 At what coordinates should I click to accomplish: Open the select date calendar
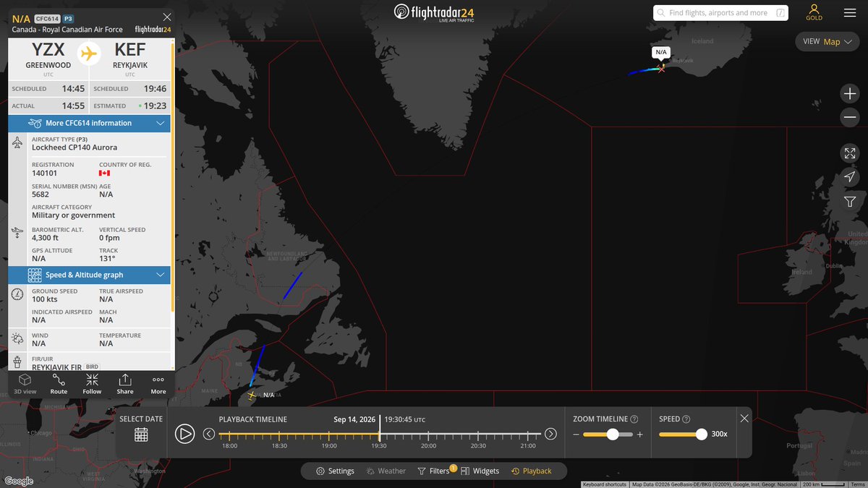[x=141, y=435]
